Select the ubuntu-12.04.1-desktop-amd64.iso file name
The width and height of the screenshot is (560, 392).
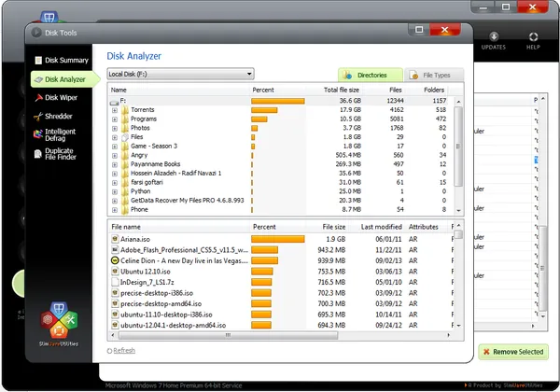point(174,325)
